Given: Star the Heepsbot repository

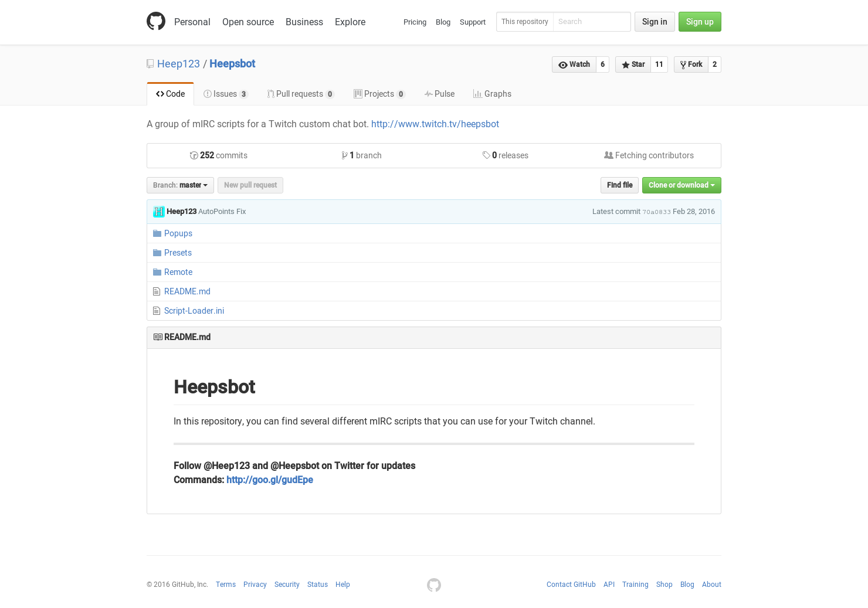Looking at the screenshot, I should click(x=633, y=64).
